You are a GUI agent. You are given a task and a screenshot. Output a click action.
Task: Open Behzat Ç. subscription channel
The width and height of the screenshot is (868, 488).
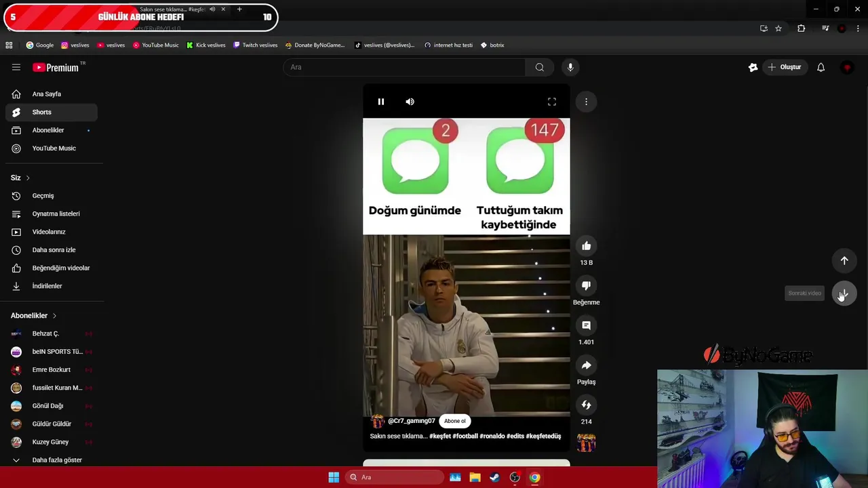coord(52,333)
